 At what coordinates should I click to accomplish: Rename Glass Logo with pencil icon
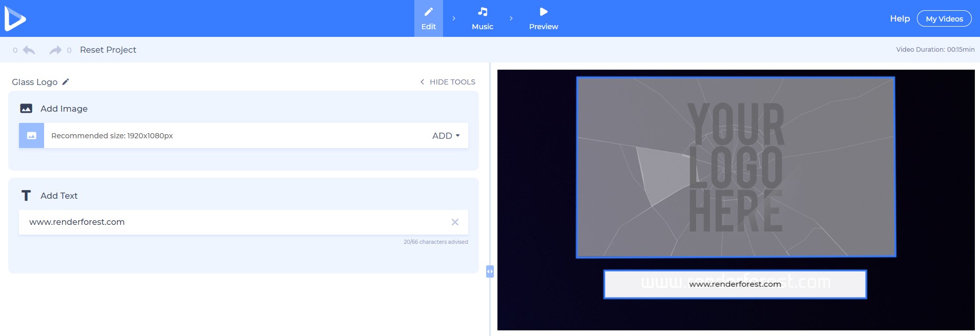(x=66, y=81)
